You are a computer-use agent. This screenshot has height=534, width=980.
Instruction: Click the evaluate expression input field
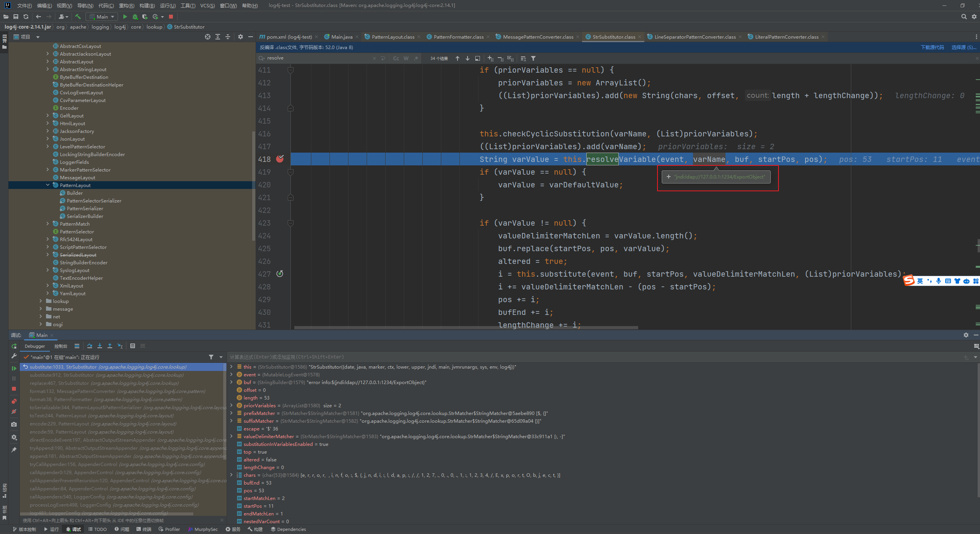point(596,357)
